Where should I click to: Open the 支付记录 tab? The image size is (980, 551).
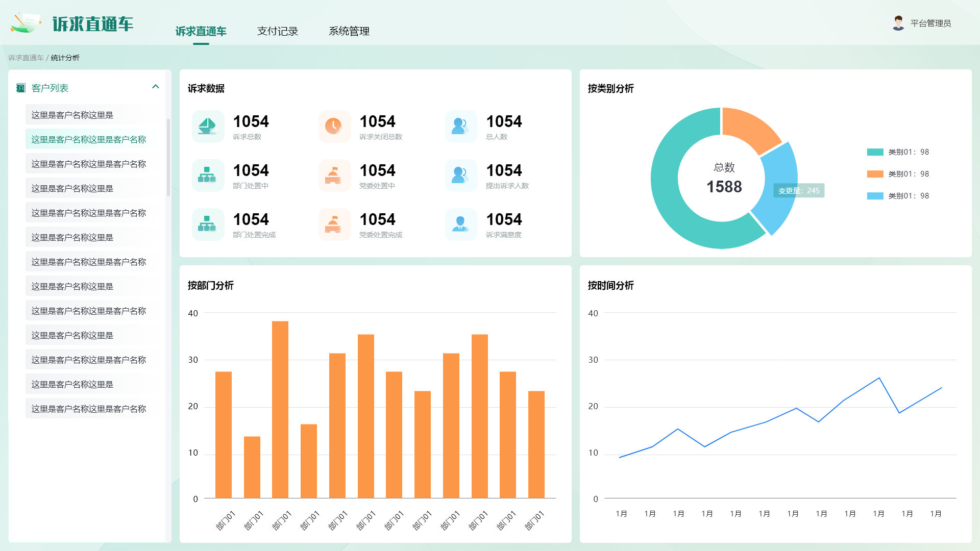point(277,31)
